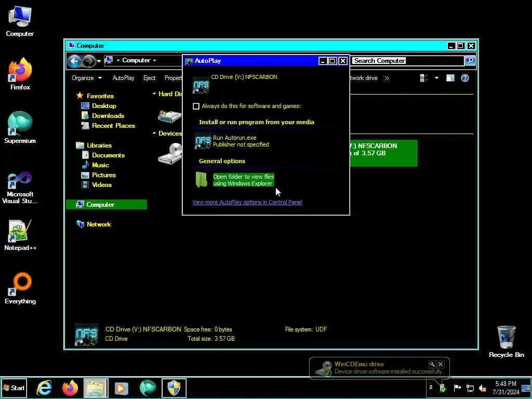Open the Videos library
The width and height of the screenshot is (532, 399).
point(102,184)
